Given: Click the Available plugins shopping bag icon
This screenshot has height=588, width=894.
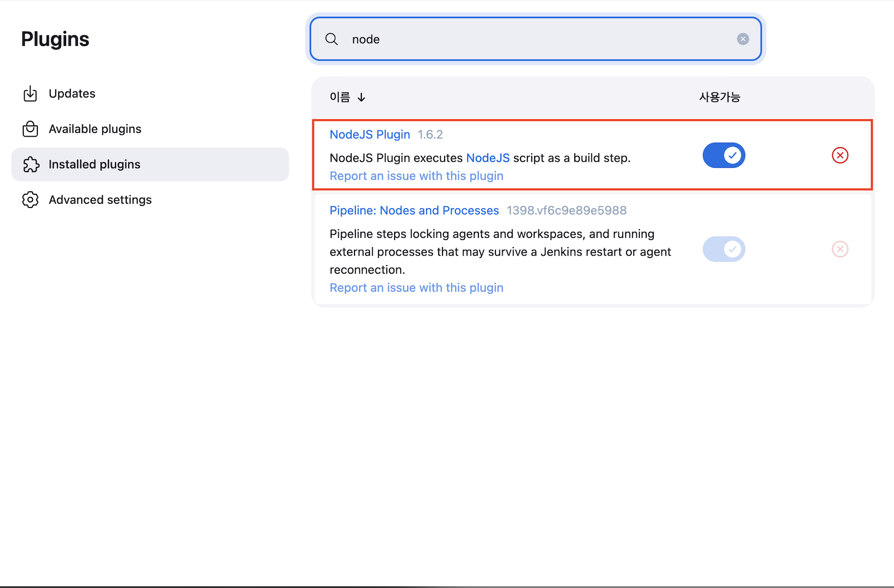Looking at the screenshot, I should [x=30, y=129].
